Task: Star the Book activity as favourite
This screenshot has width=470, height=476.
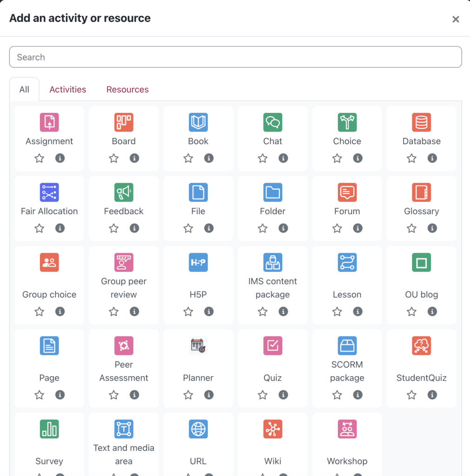Action: point(188,159)
